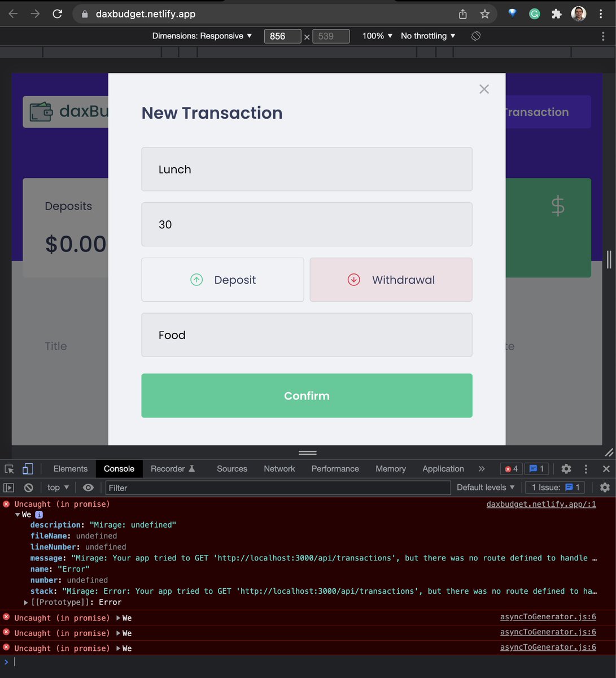Image resolution: width=616 pixels, height=678 pixels.
Task: Open the Memory tab
Action: point(391,469)
